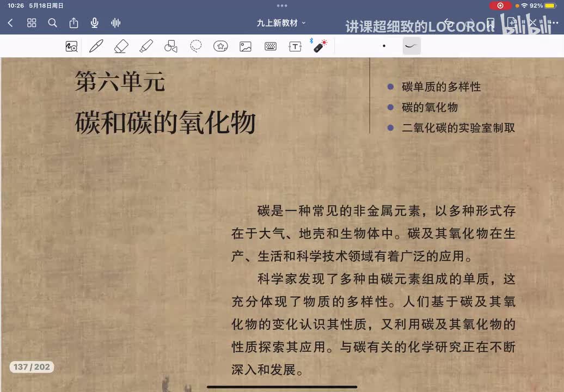The width and height of the screenshot is (564, 392).
Task: Open the search magnifier in top bar
Action: pyautogui.click(x=52, y=23)
